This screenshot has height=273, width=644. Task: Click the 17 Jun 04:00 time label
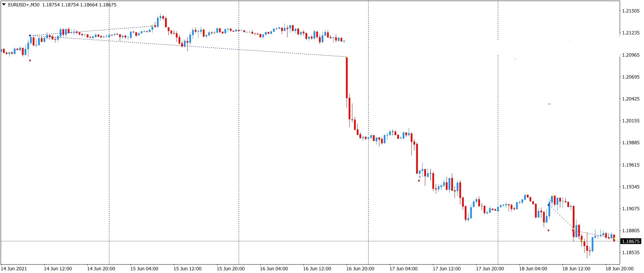(403, 269)
